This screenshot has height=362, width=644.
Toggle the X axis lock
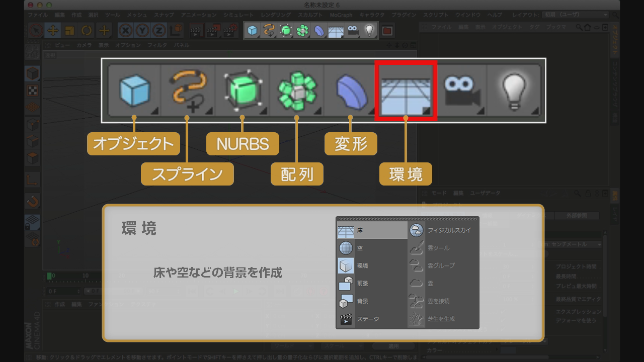125,31
